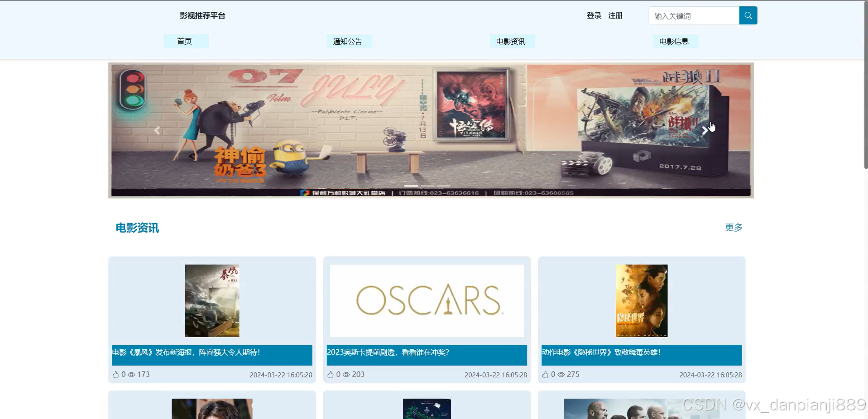Image resolution: width=868 pixels, height=419 pixels.
Task: Click the 影视推荐平台 site title
Action: tap(202, 15)
